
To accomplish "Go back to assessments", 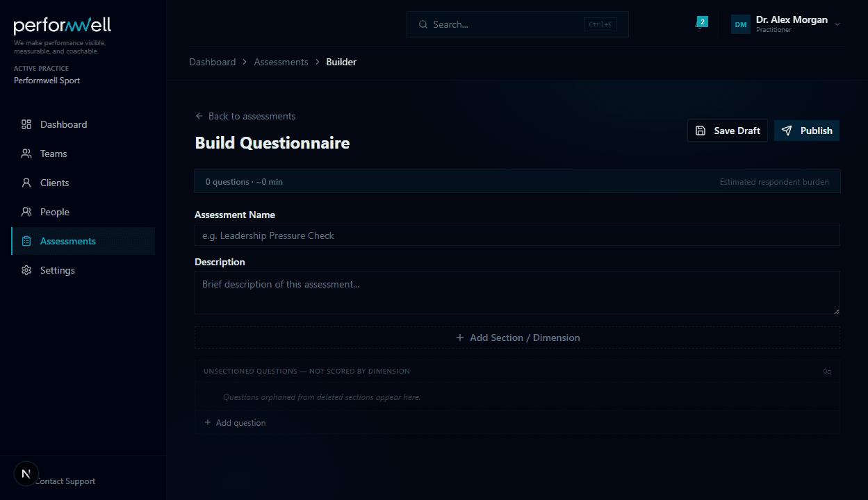I will tap(245, 116).
